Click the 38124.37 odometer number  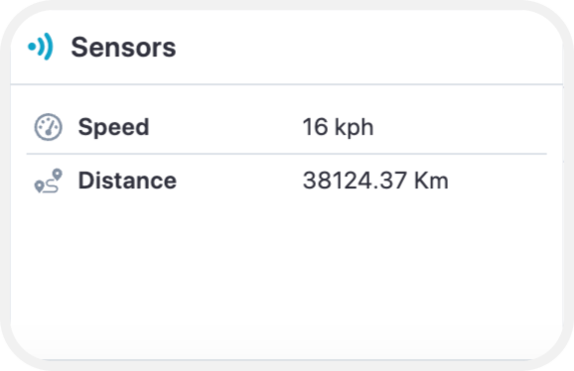(354, 181)
